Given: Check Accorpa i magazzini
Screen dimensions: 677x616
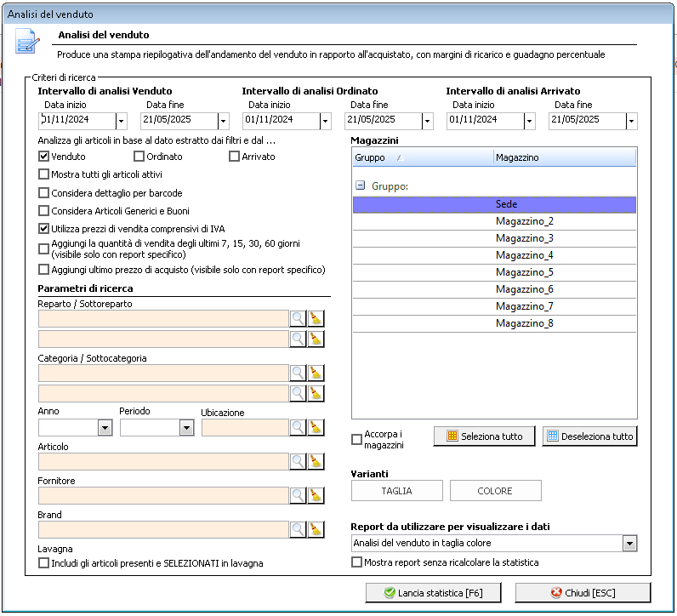Looking at the screenshot, I should click(x=356, y=440).
